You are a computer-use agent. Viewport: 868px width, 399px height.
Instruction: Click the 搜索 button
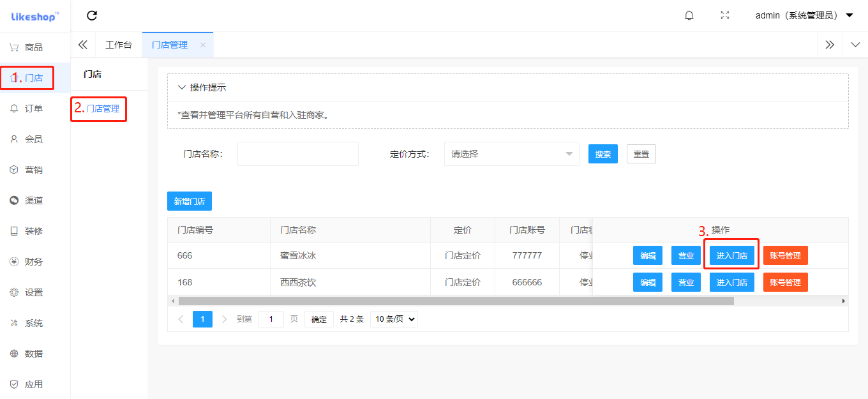point(603,154)
